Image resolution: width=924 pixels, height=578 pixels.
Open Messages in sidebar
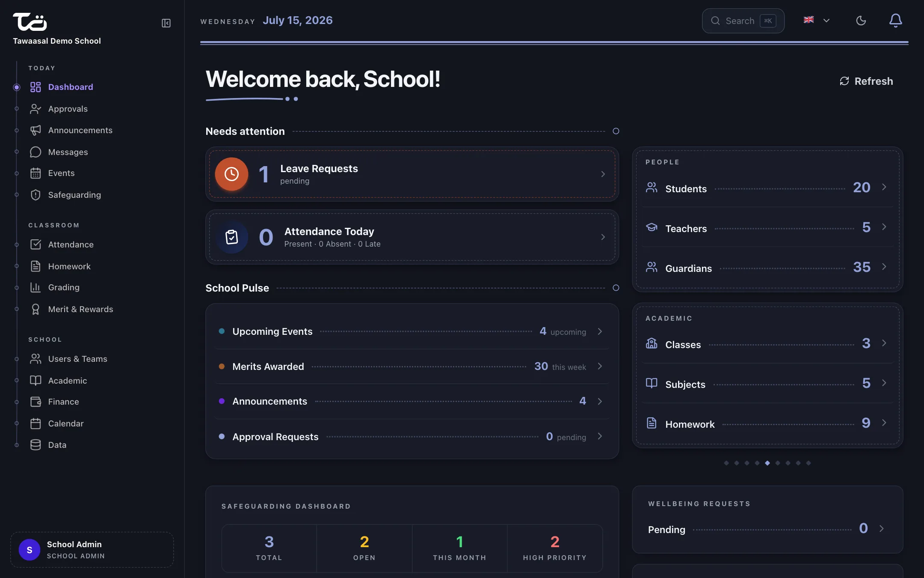tap(59, 152)
